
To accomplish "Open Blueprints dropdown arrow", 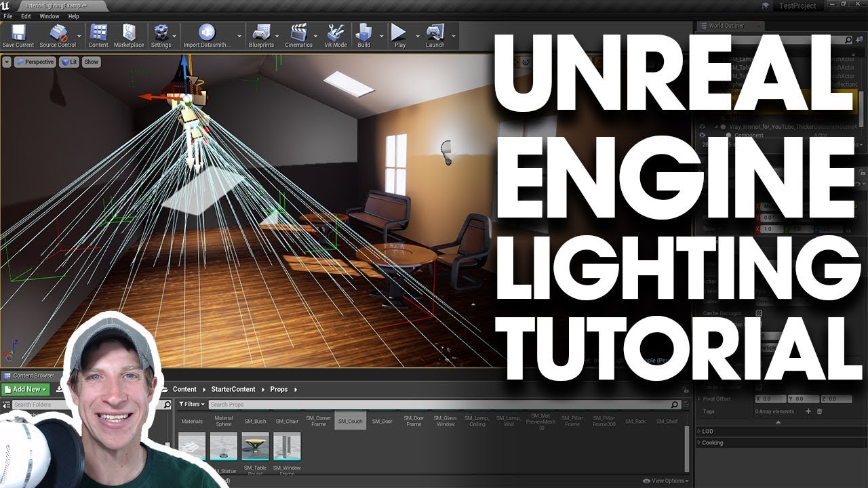I will click(277, 36).
